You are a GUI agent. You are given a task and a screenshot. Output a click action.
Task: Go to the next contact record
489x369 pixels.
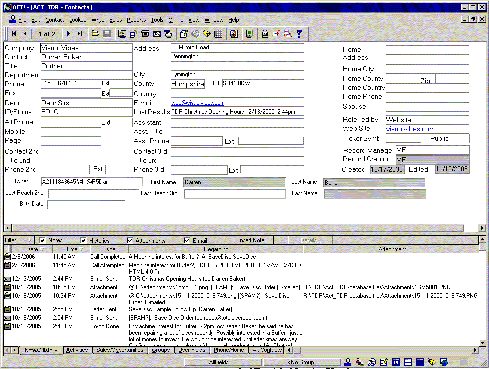(69, 34)
